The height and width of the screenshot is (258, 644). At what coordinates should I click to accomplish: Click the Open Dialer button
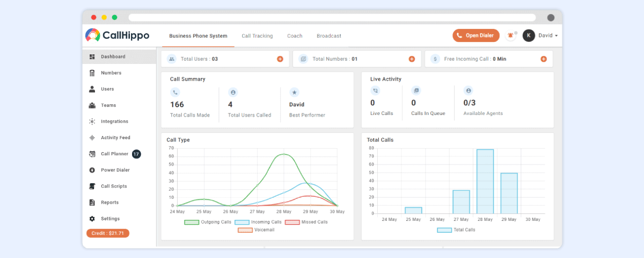pos(475,35)
